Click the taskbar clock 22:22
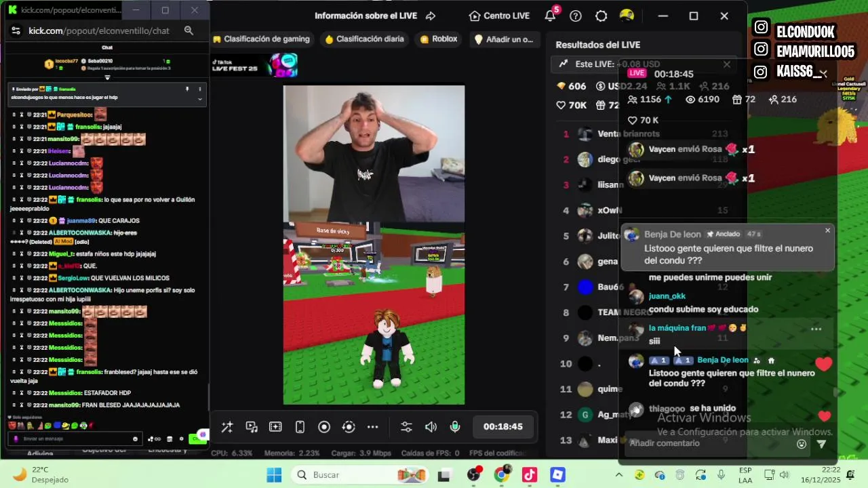The width and height of the screenshot is (868, 488). coord(822,474)
